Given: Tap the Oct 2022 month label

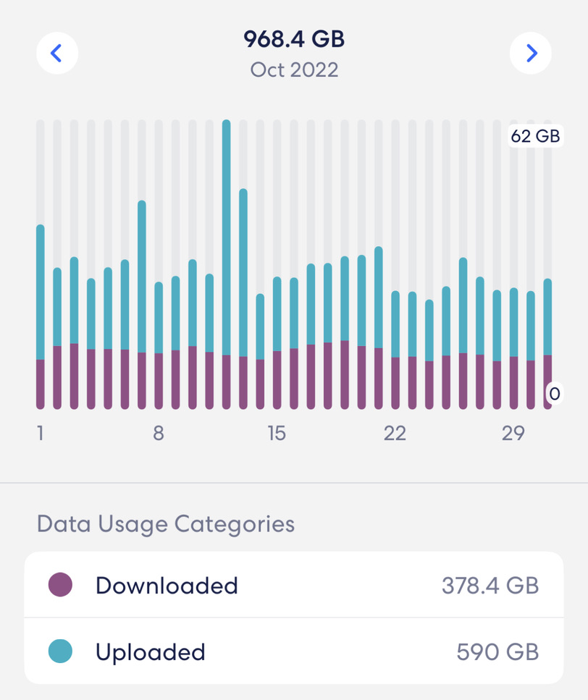Looking at the screenshot, I should [x=294, y=70].
